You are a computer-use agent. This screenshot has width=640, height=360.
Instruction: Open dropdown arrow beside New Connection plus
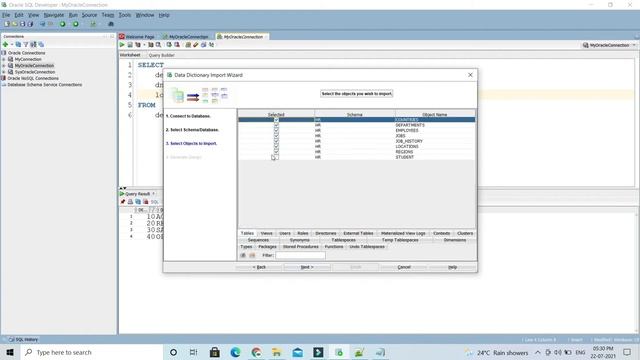[12, 44]
